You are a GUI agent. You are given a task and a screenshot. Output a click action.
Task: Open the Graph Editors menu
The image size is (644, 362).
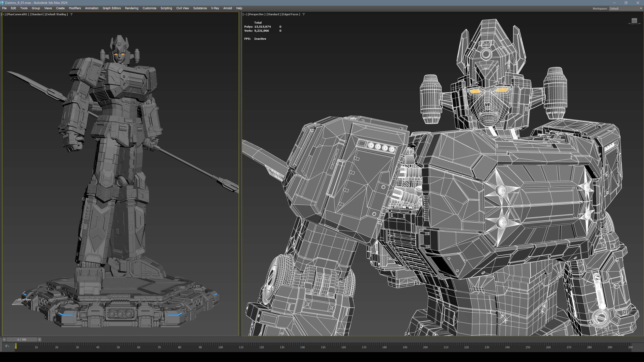pyautogui.click(x=112, y=8)
